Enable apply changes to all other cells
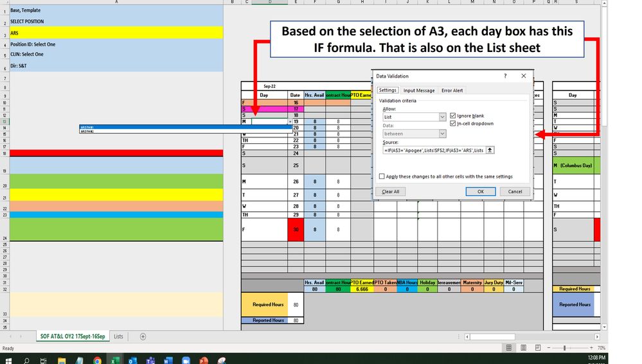 coord(382,177)
